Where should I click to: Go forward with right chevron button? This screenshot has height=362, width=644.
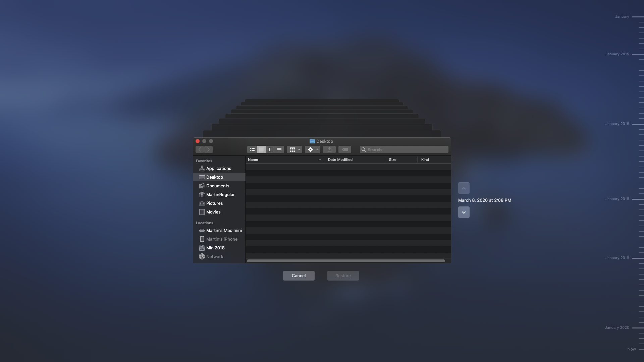208,149
